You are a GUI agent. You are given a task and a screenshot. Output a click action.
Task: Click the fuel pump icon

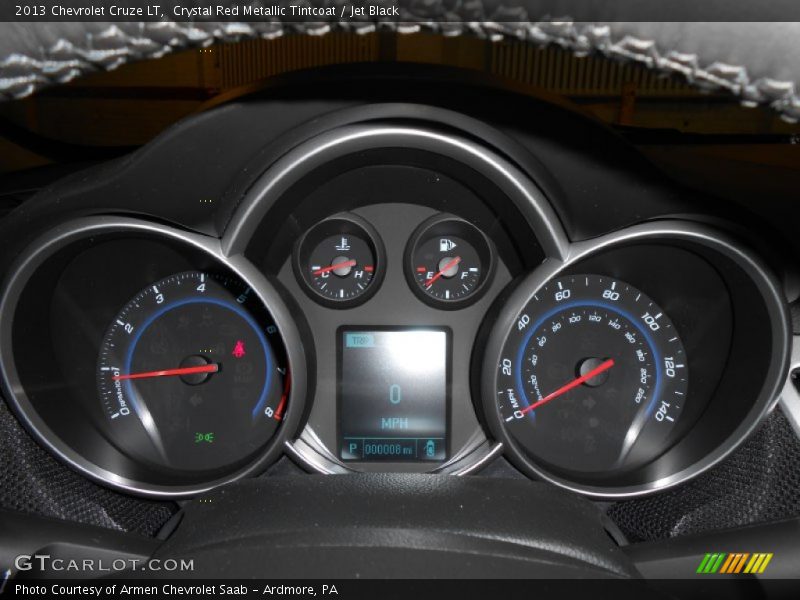448,244
